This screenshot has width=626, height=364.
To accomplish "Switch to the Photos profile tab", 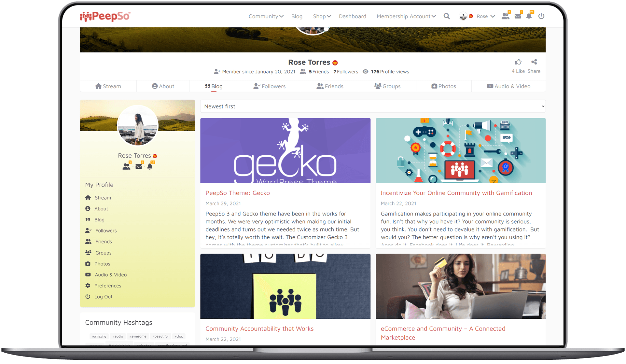I will click(444, 86).
